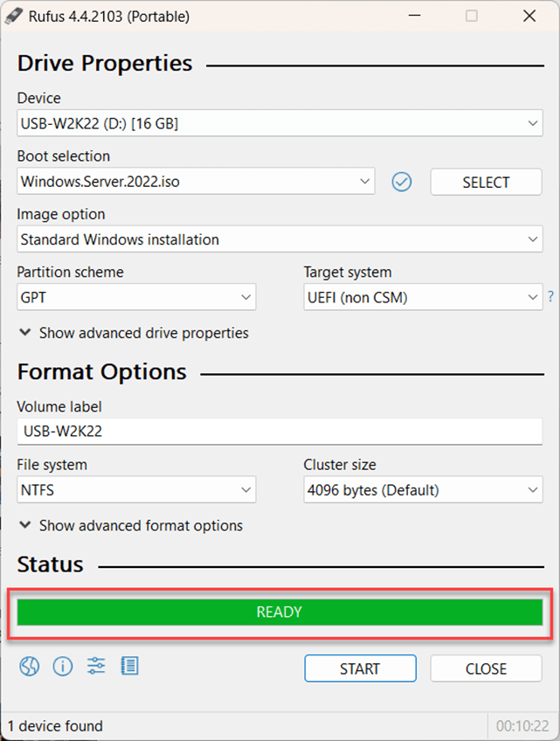Open the Cluster size dropdown
Viewport: 560px width, 741px height.
point(423,490)
